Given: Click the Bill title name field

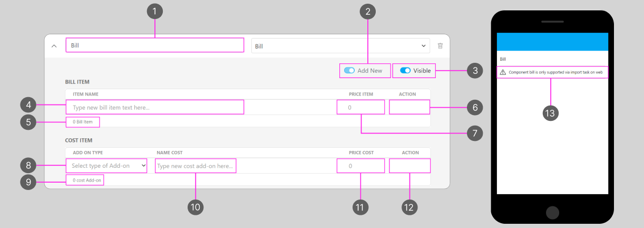Looking at the screenshot, I should 155,45.
